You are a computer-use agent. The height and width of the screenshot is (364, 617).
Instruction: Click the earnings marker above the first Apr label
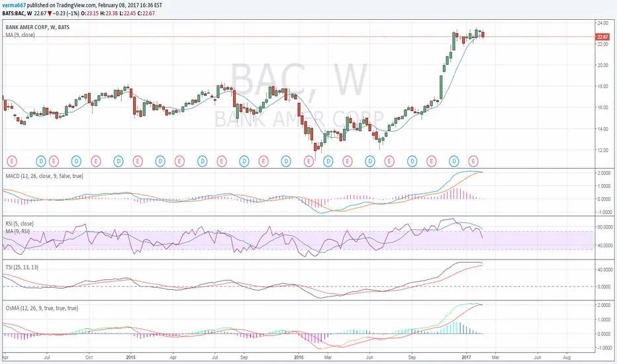pos(12,161)
